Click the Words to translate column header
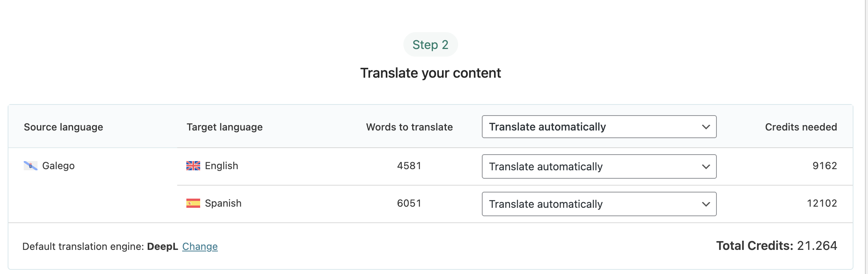868x274 pixels. [x=410, y=127]
